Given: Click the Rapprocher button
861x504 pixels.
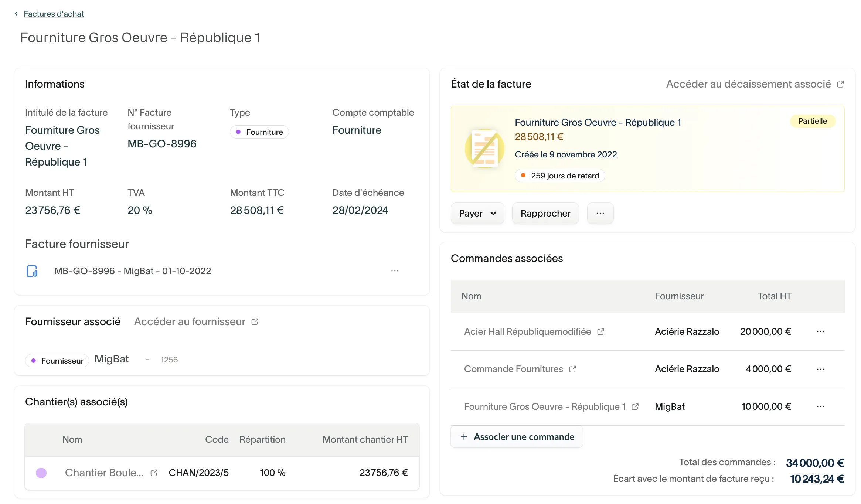Looking at the screenshot, I should (545, 213).
